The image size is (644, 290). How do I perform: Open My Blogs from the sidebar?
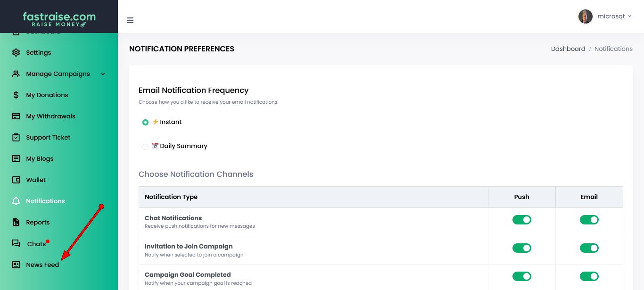[x=40, y=158]
